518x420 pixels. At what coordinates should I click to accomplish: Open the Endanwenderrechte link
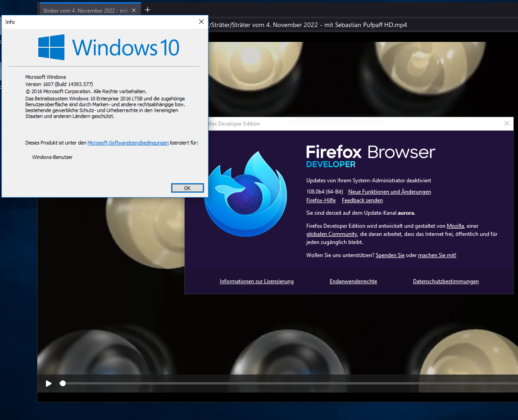click(x=353, y=281)
